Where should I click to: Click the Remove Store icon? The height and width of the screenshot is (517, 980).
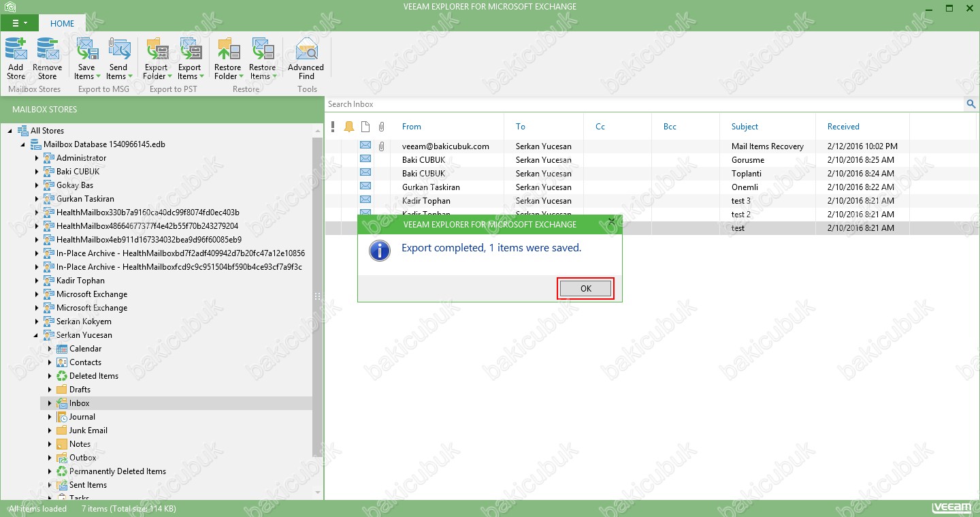(x=48, y=50)
